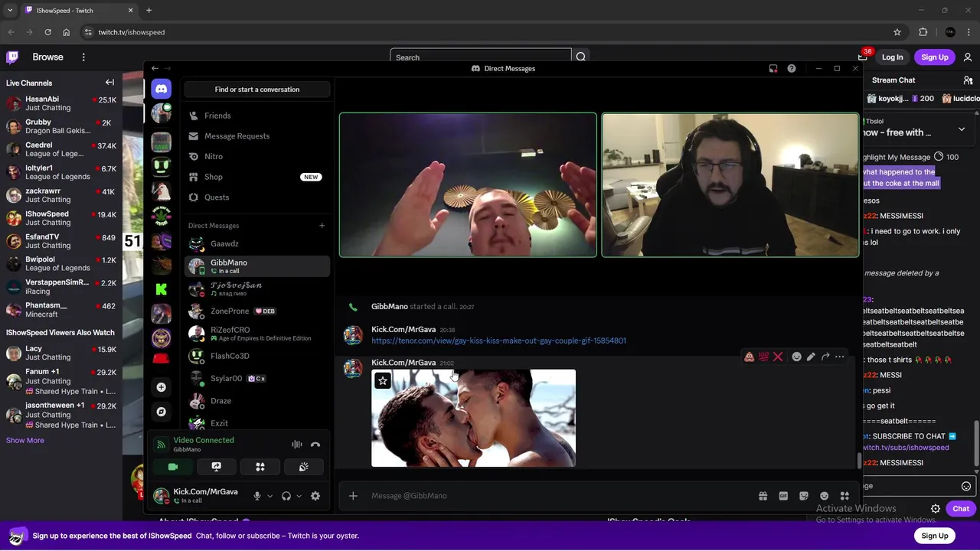This screenshot has height=551, width=980.
Task: Expand the stream chat pinned message chevron
Action: [x=962, y=129]
